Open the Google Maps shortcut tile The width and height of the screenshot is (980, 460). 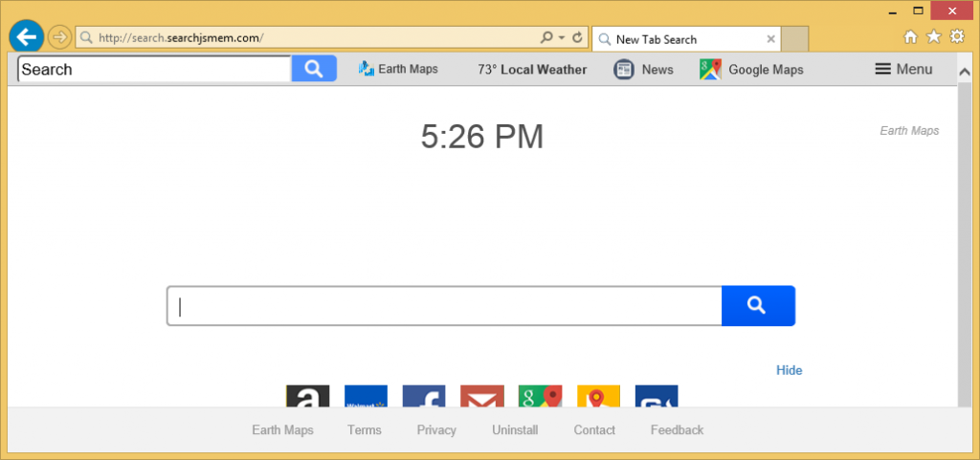540,396
